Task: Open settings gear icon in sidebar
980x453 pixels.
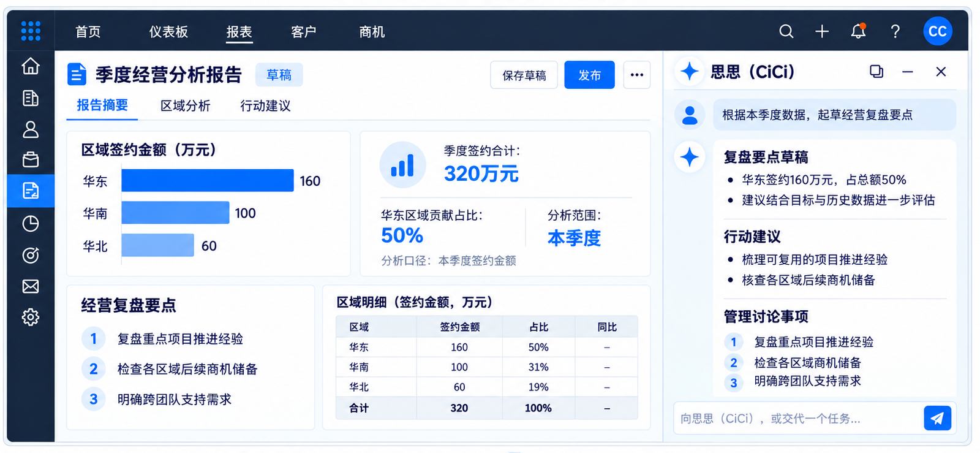Action: (31, 317)
